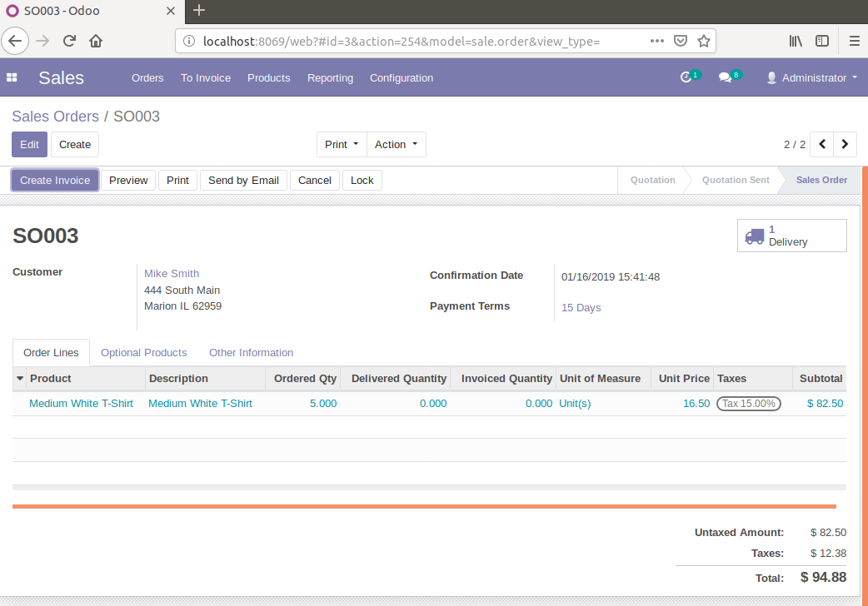
Task: Expand the Print dropdown menu
Action: point(342,145)
